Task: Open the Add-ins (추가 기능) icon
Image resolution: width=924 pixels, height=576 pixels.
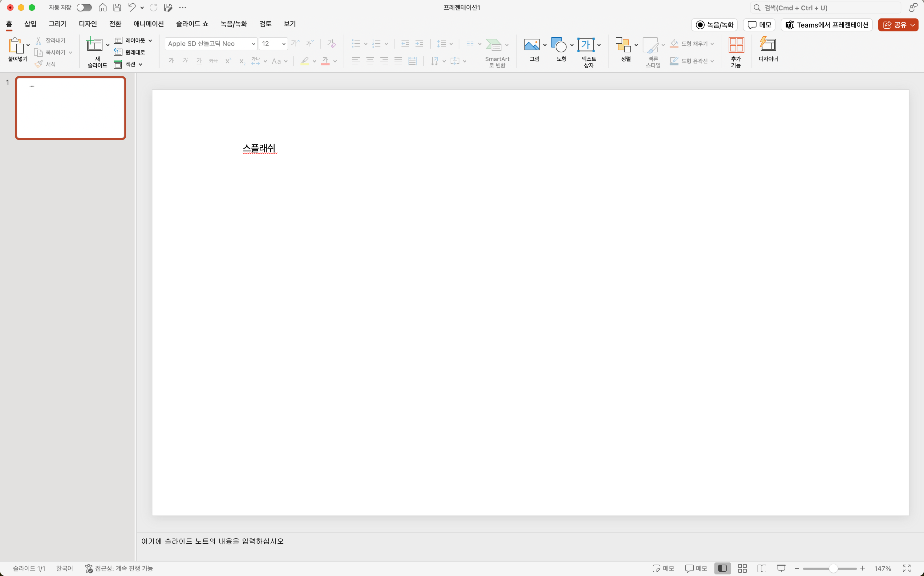Action: click(736, 45)
